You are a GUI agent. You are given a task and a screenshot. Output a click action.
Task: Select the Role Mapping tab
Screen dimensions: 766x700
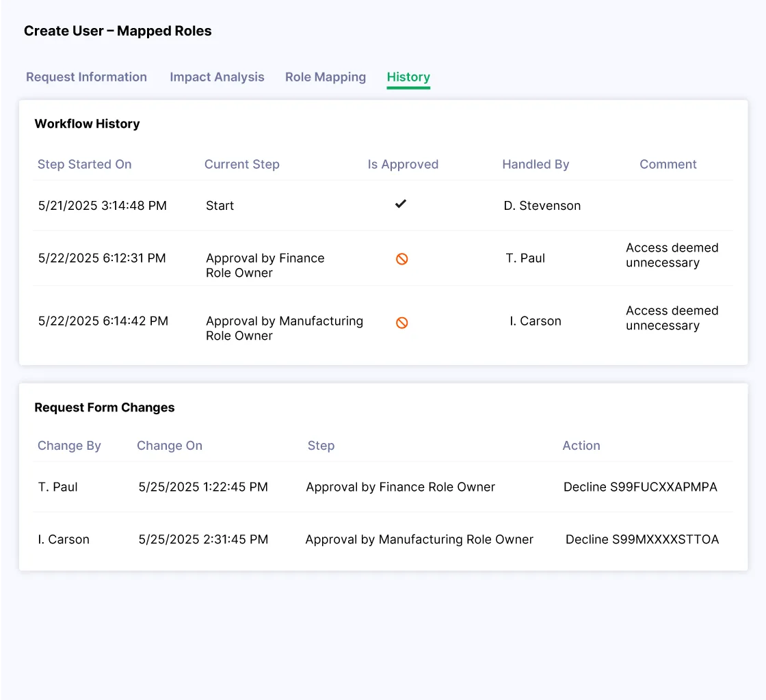point(326,77)
